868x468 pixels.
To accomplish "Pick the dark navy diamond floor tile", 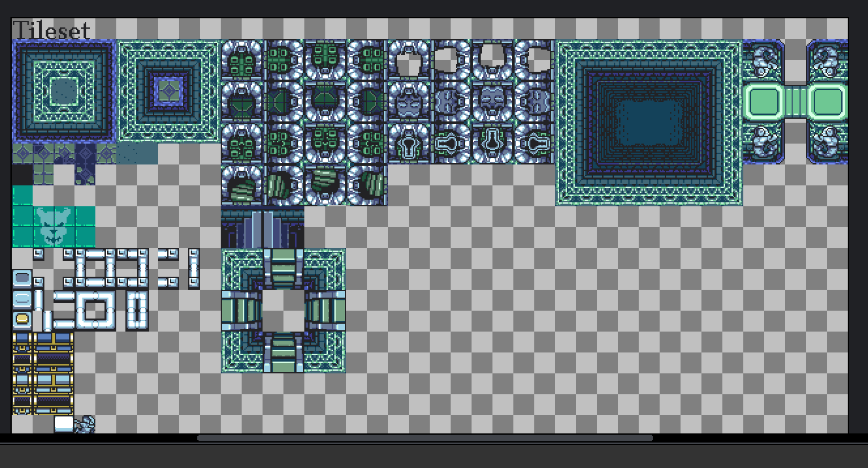I will point(85,154).
